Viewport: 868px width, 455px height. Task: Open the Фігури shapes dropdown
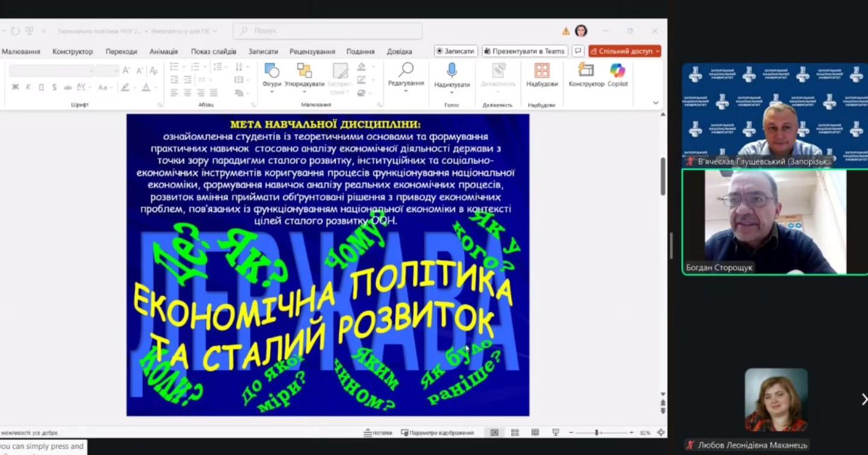[272, 77]
